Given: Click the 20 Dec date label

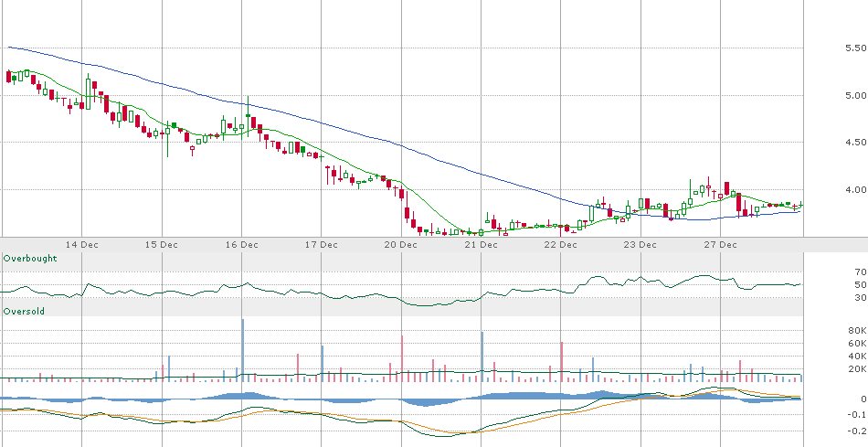Looking at the screenshot, I should (x=402, y=244).
